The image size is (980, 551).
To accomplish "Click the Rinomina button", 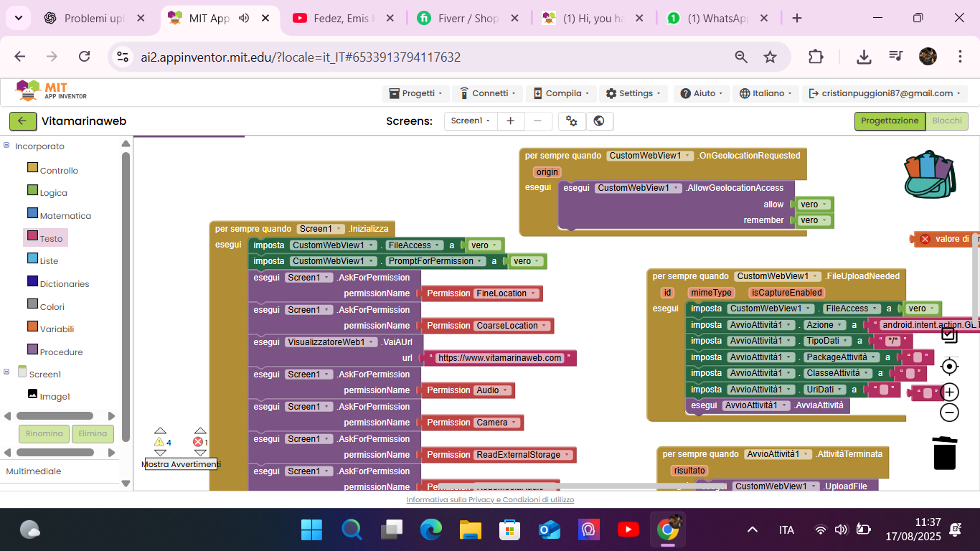I will pos(44,433).
